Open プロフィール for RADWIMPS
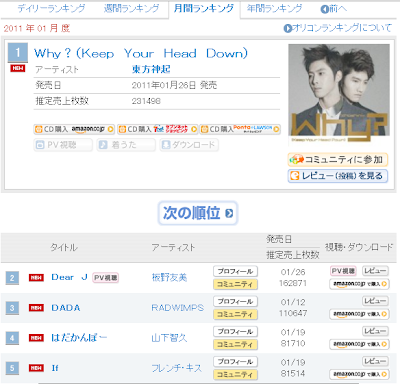Screen dimensions: 400x384 coord(235,301)
